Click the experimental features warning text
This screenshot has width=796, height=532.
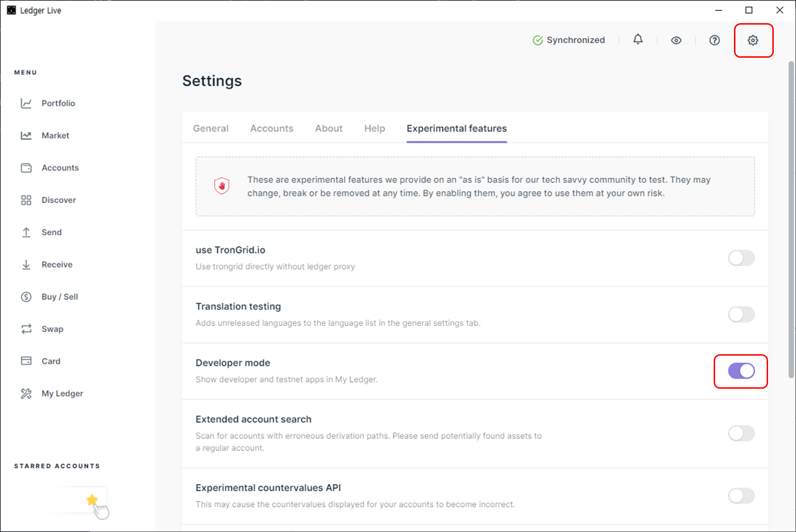[x=479, y=186]
